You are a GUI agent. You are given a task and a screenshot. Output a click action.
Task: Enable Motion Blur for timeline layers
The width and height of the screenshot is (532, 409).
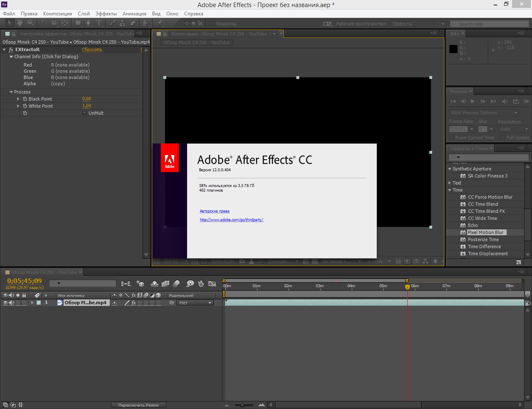tap(176, 283)
